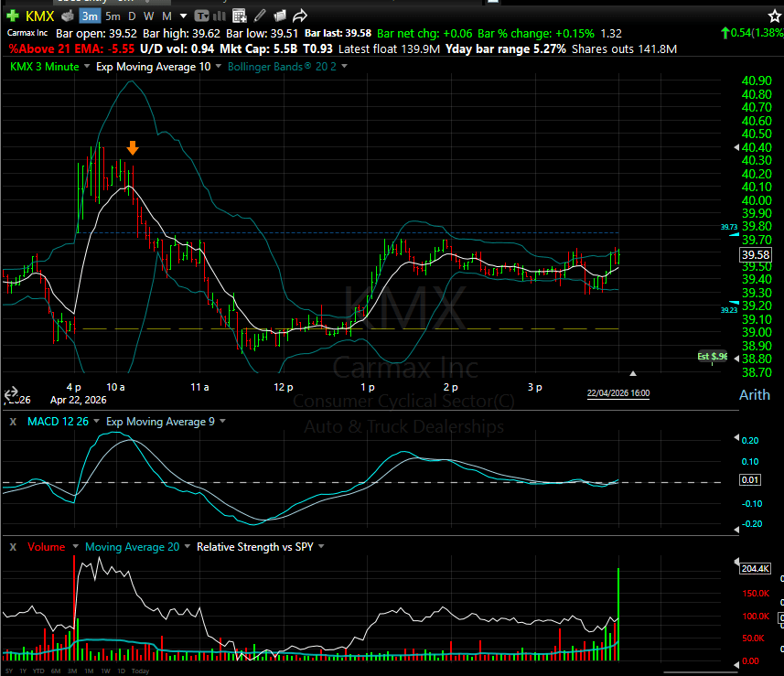The image size is (784, 676).
Task: Toggle the Arith price scale mode
Action: click(754, 395)
